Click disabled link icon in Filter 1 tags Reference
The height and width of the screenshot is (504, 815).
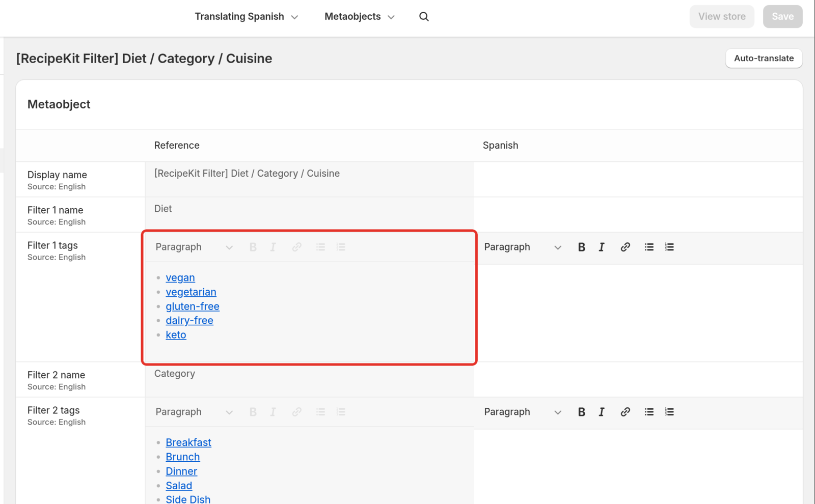click(x=296, y=247)
